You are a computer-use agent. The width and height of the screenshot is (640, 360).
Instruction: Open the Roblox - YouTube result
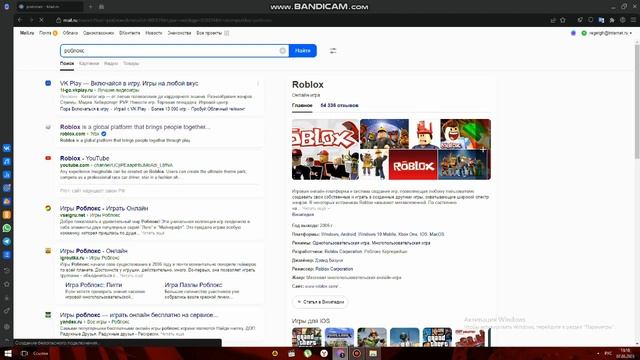[x=84, y=158]
